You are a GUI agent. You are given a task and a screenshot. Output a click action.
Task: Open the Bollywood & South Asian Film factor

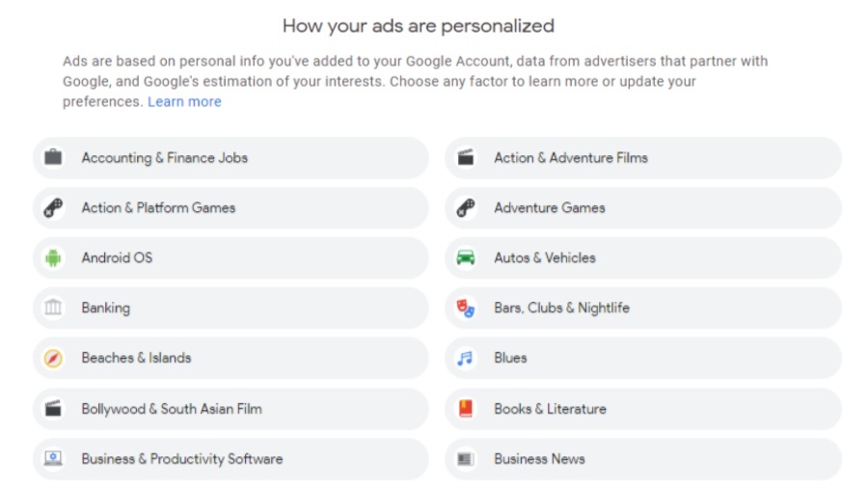[x=172, y=408]
